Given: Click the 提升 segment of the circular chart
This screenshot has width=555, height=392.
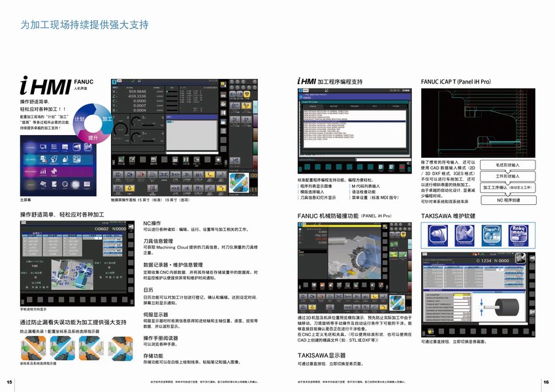Looking at the screenshot, I should (x=93, y=138).
